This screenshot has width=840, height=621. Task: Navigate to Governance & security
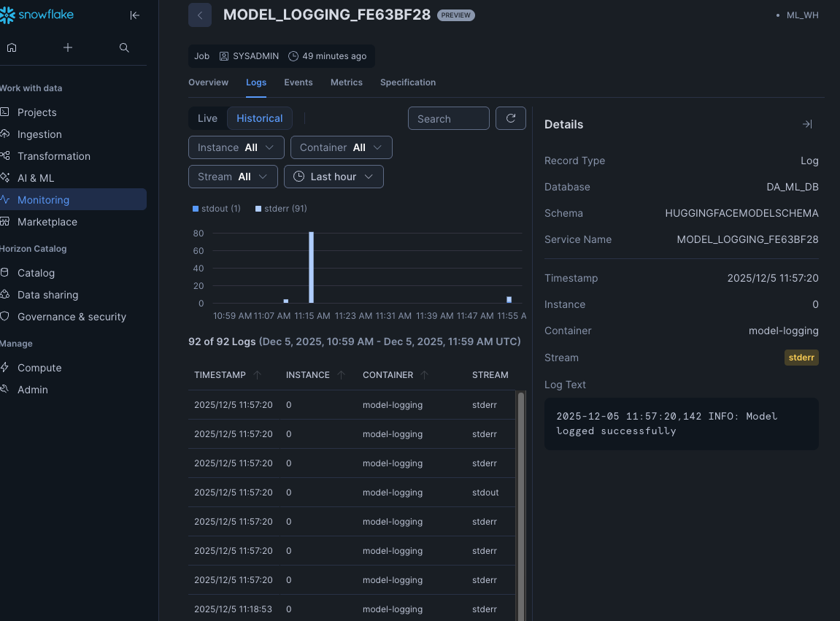coord(72,317)
